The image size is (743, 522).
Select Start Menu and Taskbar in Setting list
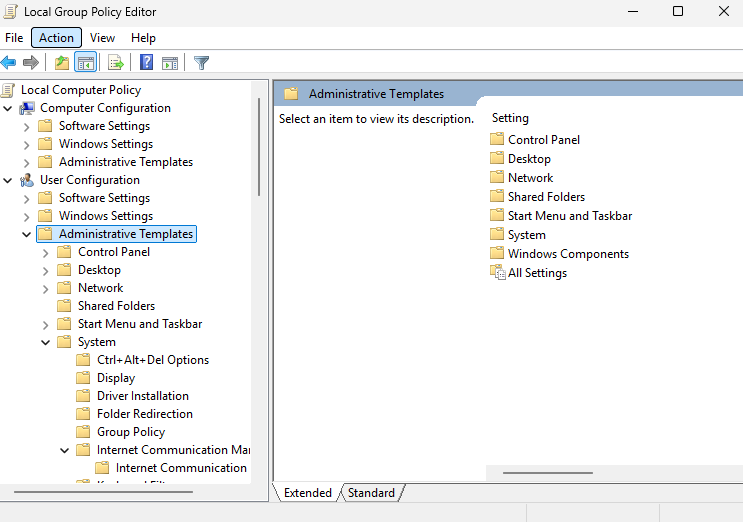click(570, 216)
